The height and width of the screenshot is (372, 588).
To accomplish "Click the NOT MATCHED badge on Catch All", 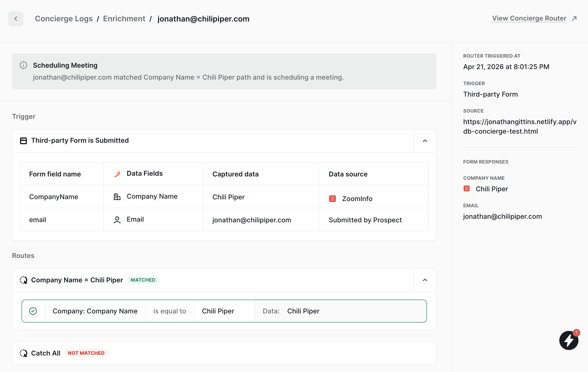I will (x=86, y=353).
